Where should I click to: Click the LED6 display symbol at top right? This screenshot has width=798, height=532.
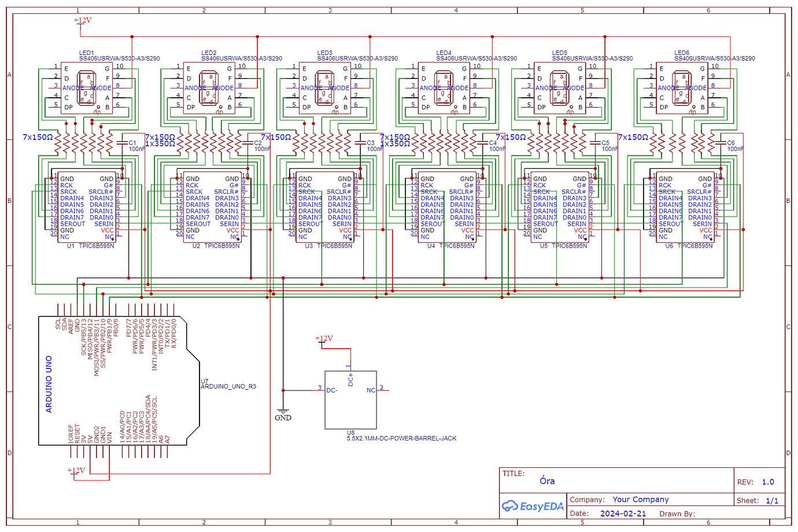(x=682, y=88)
